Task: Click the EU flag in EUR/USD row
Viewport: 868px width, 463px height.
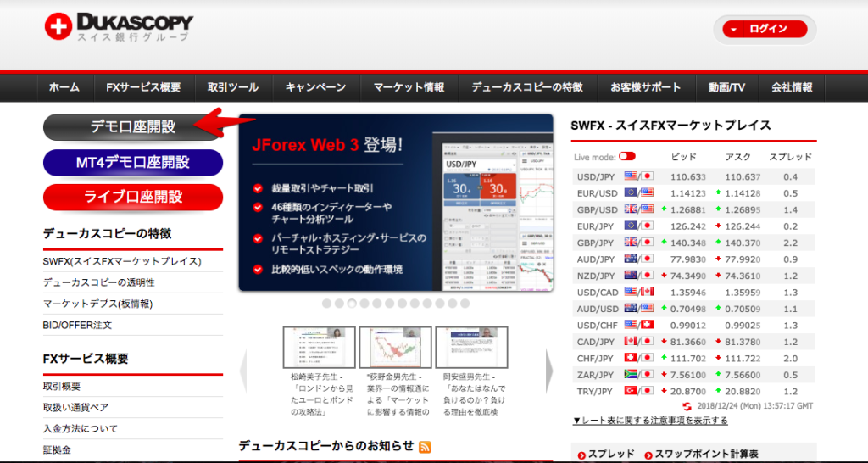Action: [631, 192]
